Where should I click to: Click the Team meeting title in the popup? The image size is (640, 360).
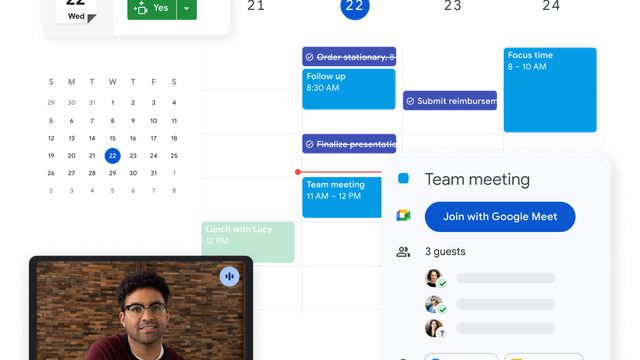point(477,179)
